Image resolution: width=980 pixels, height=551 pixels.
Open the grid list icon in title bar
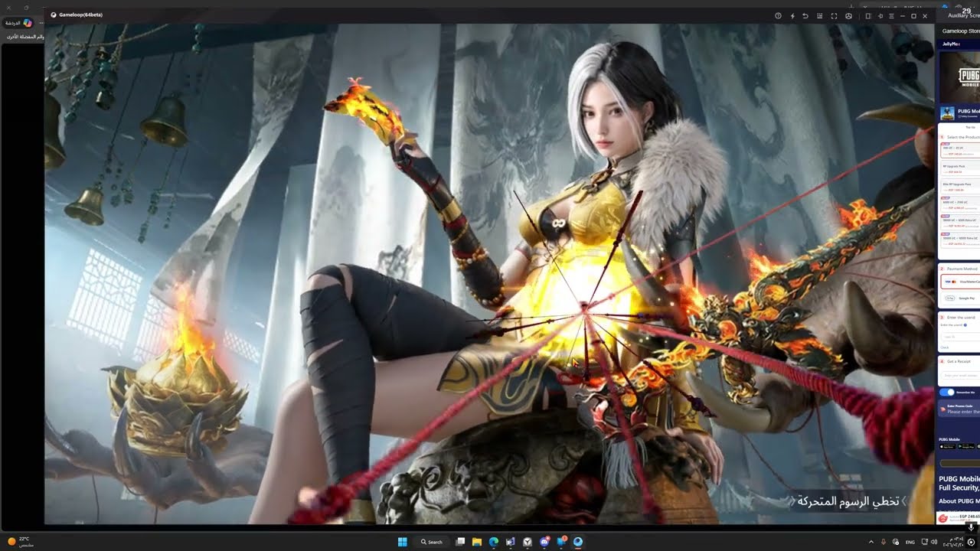(820, 15)
